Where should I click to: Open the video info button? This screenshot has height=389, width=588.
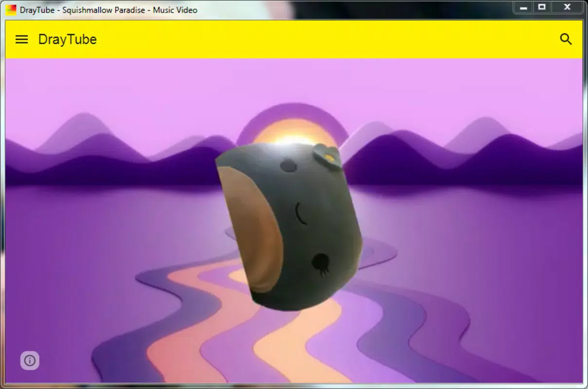coord(30,360)
